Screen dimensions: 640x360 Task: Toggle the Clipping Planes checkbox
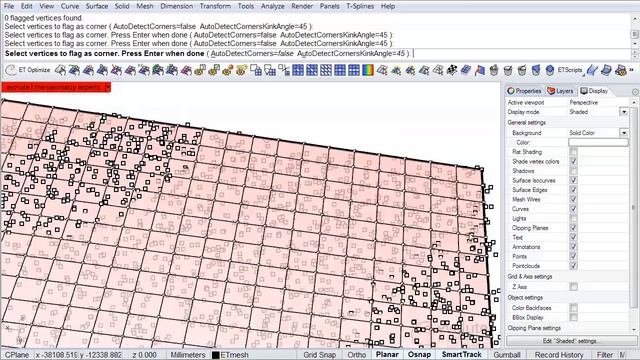click(573, 228)
